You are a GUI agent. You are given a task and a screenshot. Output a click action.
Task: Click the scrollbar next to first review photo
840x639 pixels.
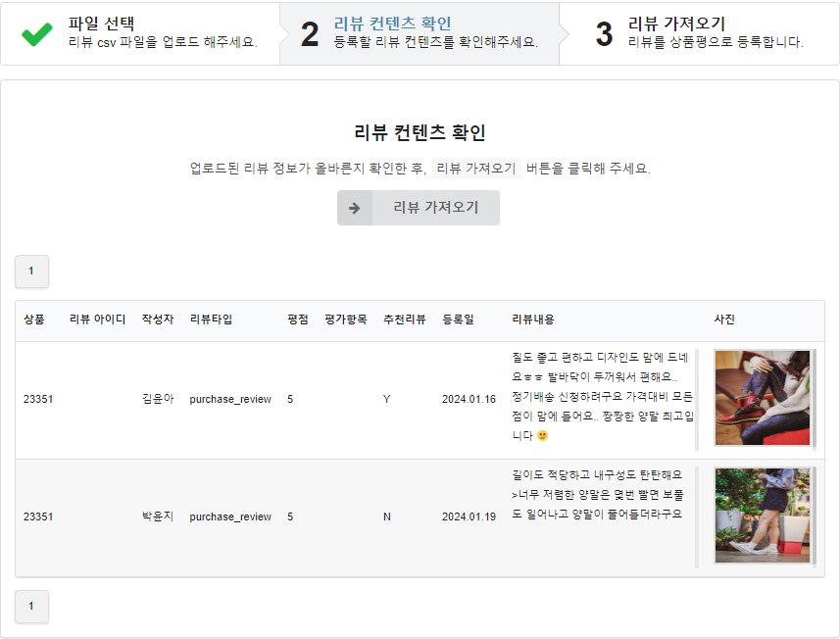(x=815, y=399)
